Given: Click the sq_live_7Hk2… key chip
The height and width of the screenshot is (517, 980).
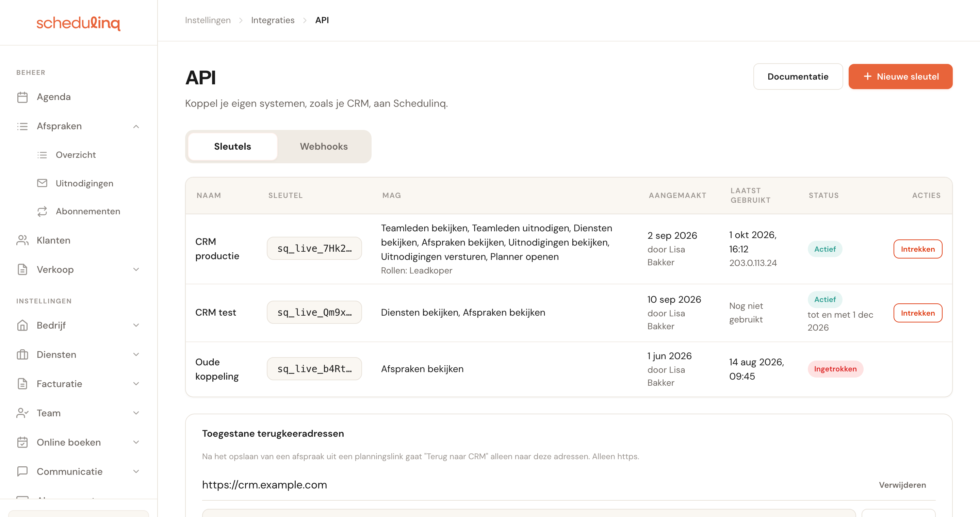Looking at the screenshot, I should (314, 249).
